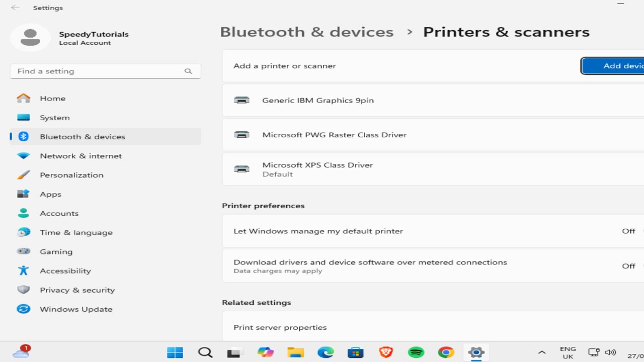Click the Bluetooth & devices breadcrumb

pos(307,32)
